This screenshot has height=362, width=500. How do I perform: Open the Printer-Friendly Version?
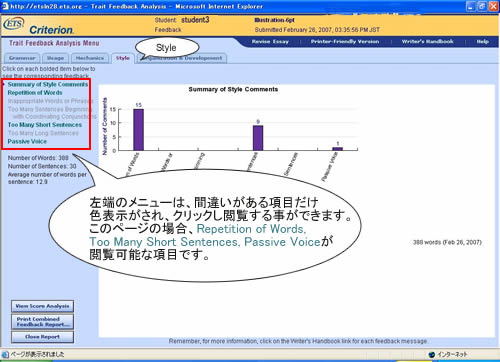pyautogui.click(x=345, y=42)
